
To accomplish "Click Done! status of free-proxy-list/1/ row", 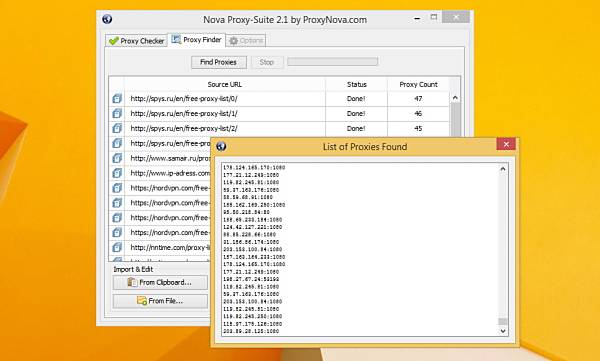I will click(x=356, y=113).
